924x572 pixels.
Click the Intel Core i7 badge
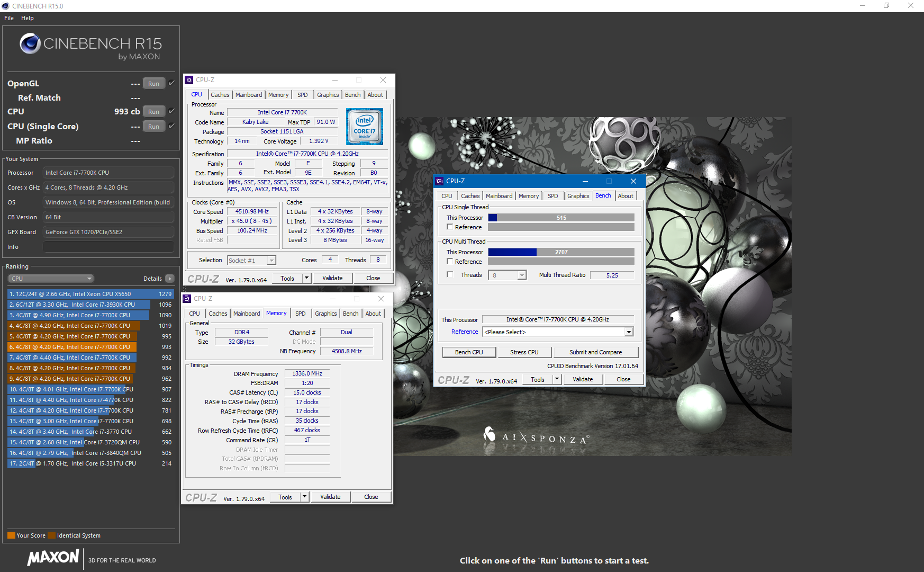click(365, 127)
